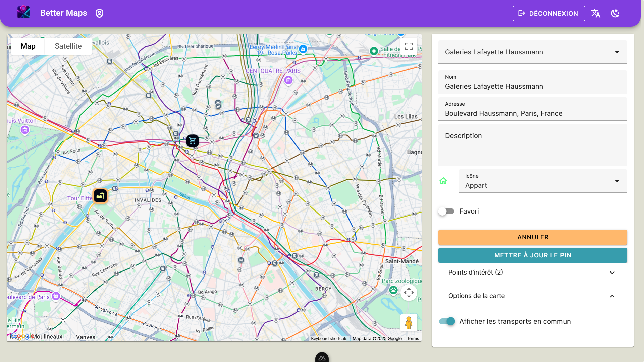Screen dimensions: 644x362
Task: Click Mettre à jour le pin
Action: [x=532, y=255]
